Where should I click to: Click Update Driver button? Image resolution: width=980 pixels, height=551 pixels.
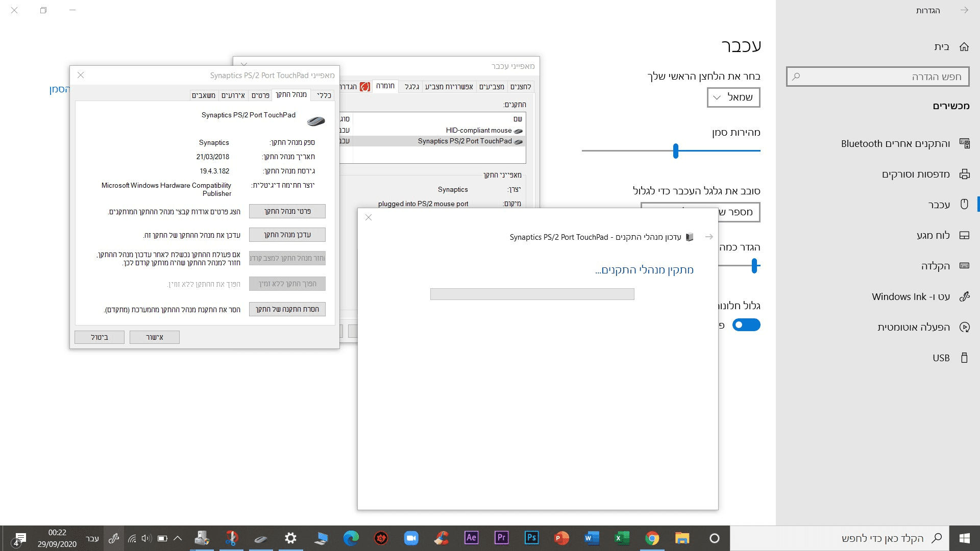[x=287, y=235]
